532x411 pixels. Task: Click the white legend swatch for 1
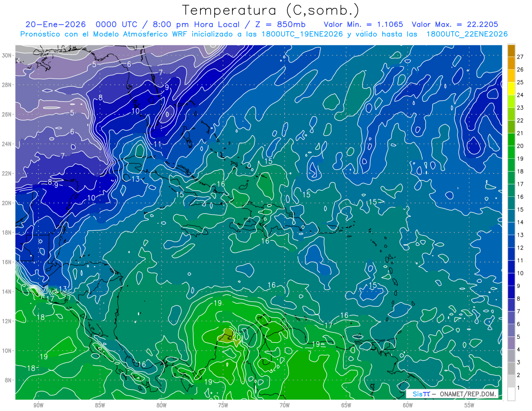[511, 394]
